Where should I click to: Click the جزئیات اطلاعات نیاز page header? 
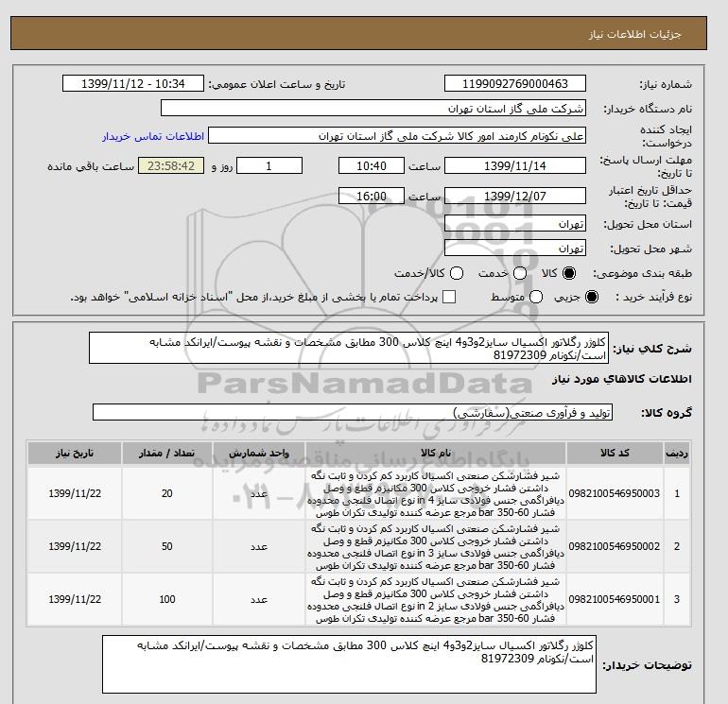(x=634, y=34)
